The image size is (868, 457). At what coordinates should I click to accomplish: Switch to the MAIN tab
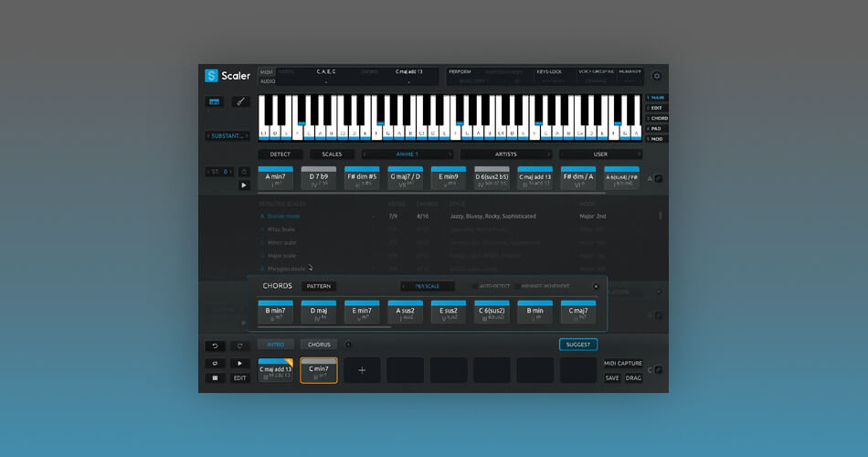point(657,98)
